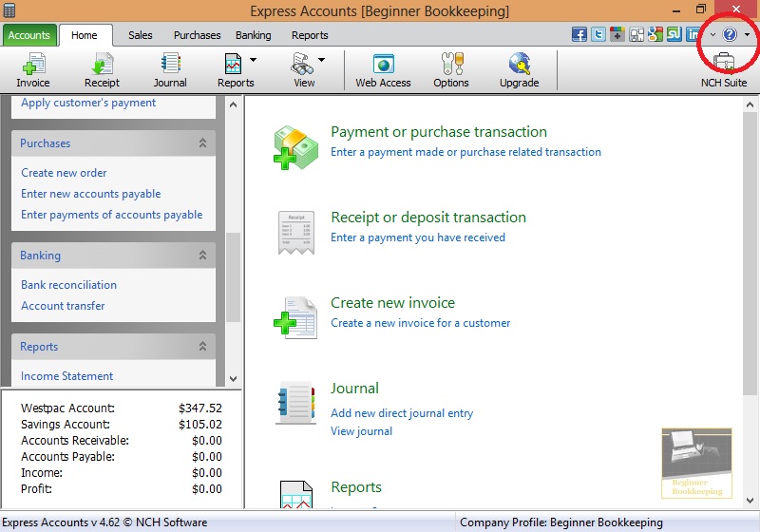The image size is (760, 532).
Task: Open the View toolbar dropdown arrow
Action: coord(321,60)
